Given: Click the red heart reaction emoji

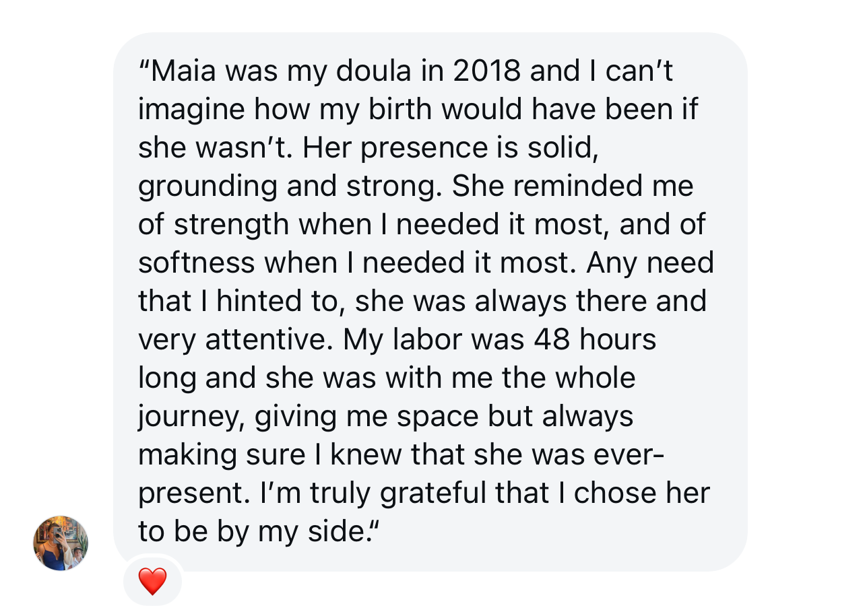Looking at the screenshot, I should [152, 581].
